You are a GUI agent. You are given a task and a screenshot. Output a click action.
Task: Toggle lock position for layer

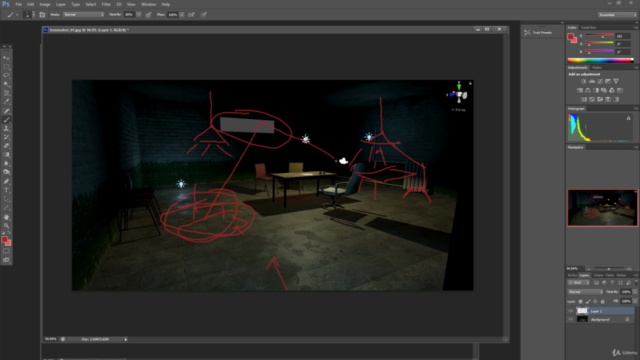tap(595, 302)
